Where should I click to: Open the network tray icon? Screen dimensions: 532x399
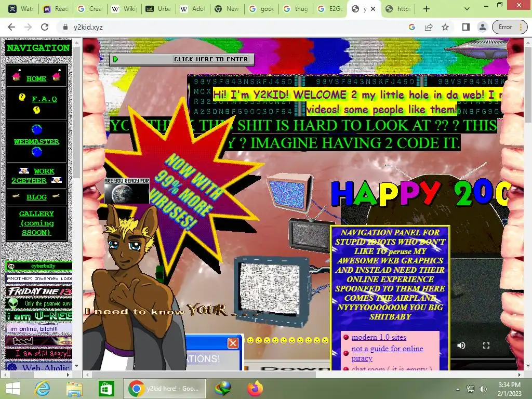(471, 389)
